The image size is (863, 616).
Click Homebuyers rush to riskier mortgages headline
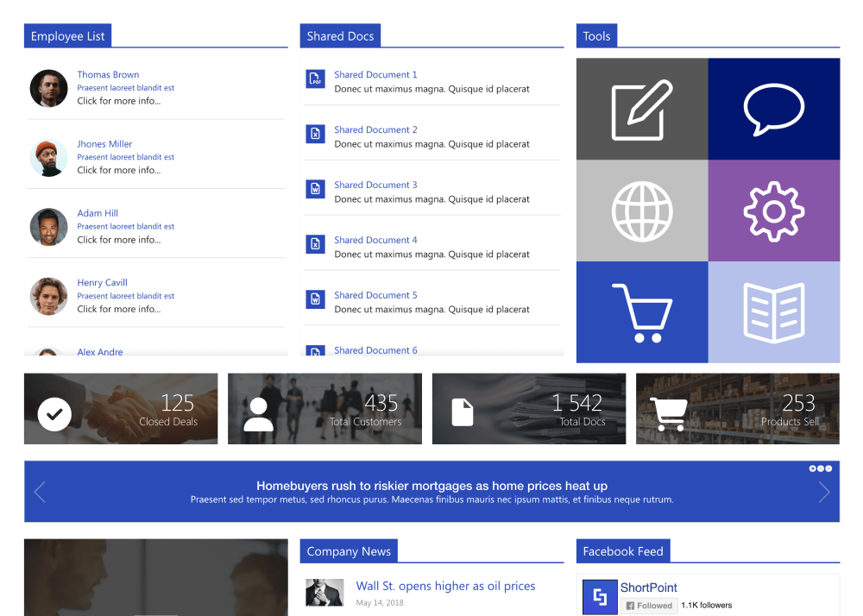click(x=431, y=486)
